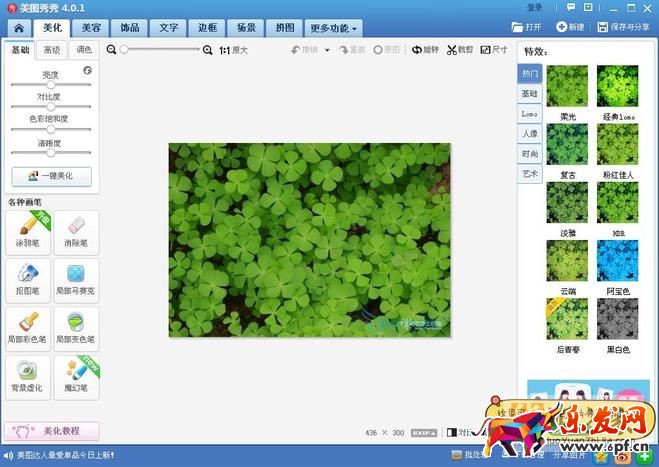659x467 pixels.
Task: Select the 局部彩色笔 partial color brush
Action: (27, 325)
